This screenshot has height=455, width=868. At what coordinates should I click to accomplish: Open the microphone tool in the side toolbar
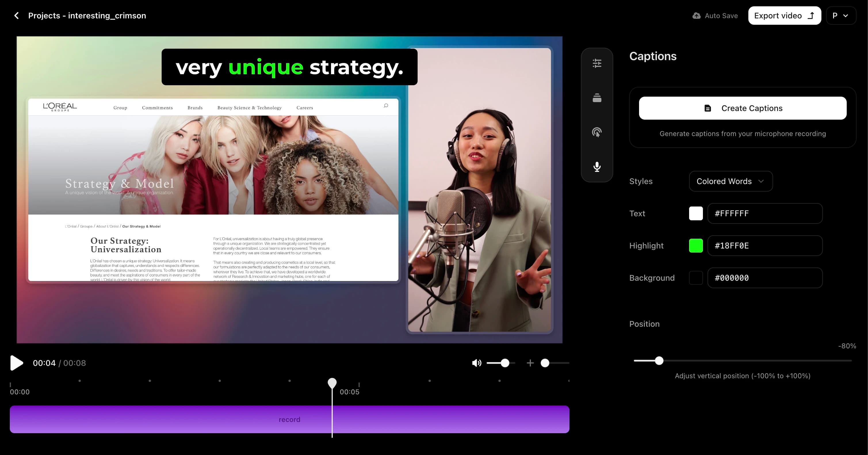[x=597, y=167]
